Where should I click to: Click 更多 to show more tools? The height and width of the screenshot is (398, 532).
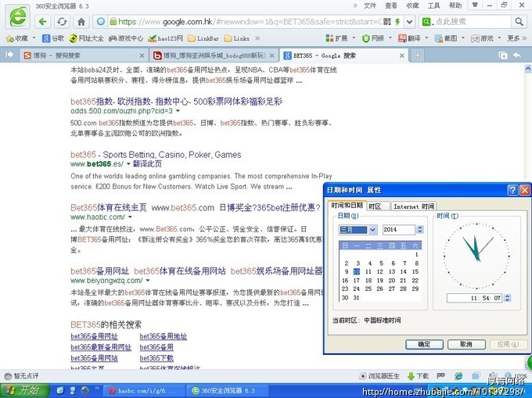(516, 38)
